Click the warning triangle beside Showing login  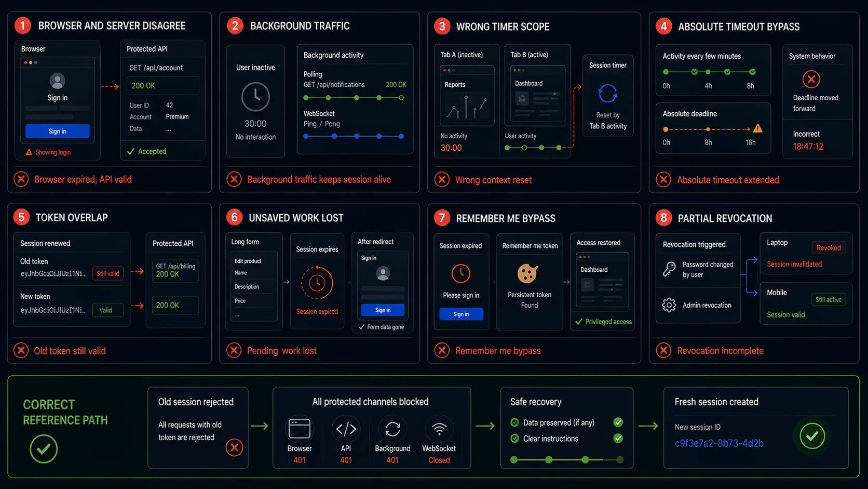pos(29,152)
